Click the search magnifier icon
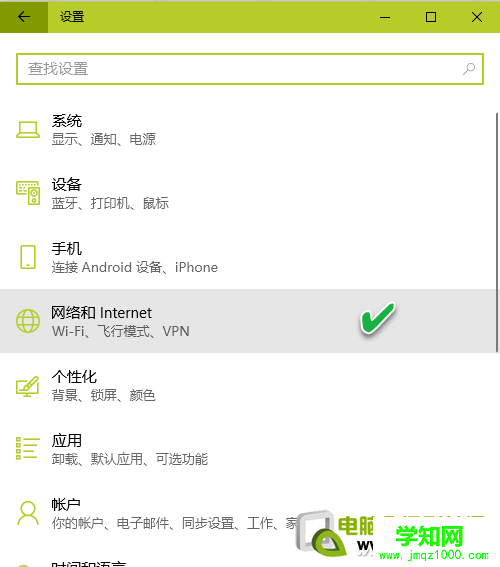The height and width of the screenshot is (567, 500). (x=469, y=69)
